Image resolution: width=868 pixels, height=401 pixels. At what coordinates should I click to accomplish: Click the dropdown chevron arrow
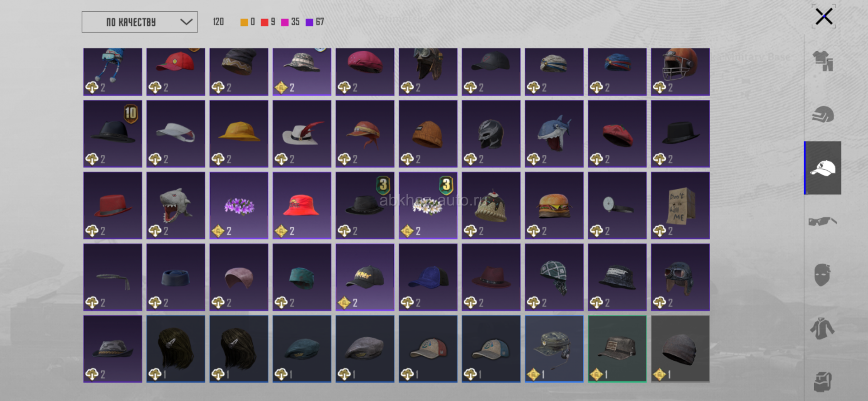pyautogui.click(x=186, y=22)
